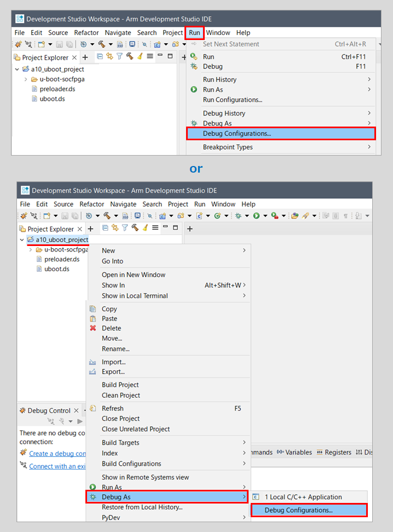Expand the Run History submenu
The width and height of the screenshot is (393, 532).
click(x=219, y=79)
